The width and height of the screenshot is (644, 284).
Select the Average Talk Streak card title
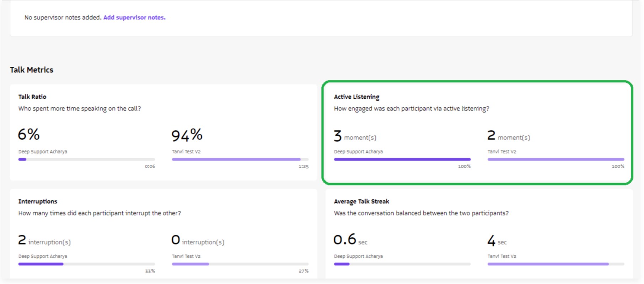coord(361,202)
